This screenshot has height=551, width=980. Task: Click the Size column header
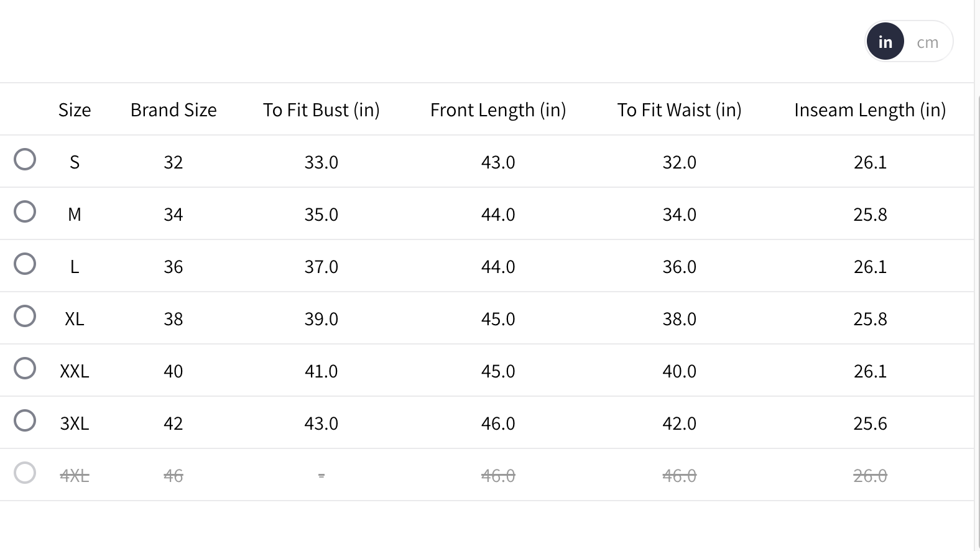pyautogui.click(x=75, y=110)
